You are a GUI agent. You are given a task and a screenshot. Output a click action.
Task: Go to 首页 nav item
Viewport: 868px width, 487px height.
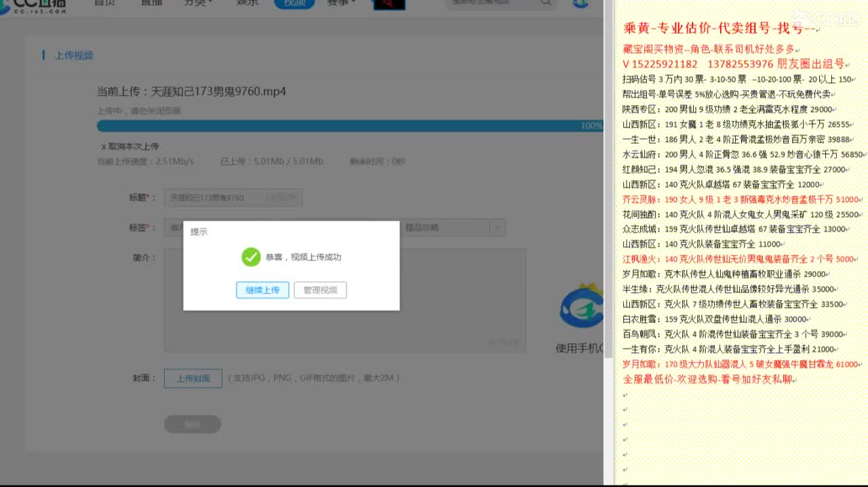[x=104, y=3]
